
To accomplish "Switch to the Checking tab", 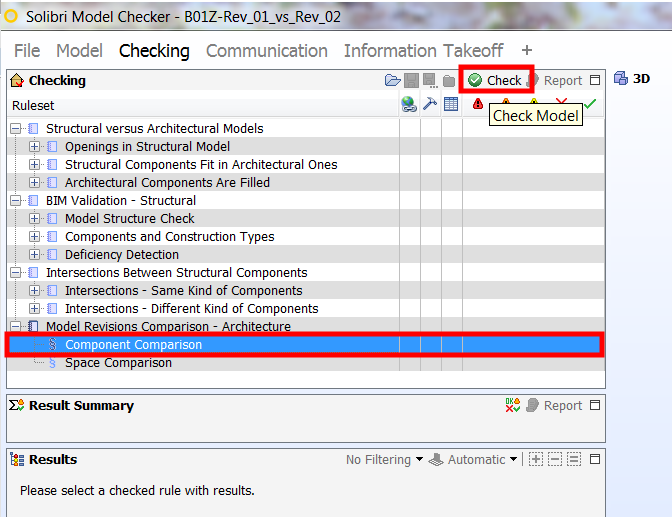I will [154, 51].
